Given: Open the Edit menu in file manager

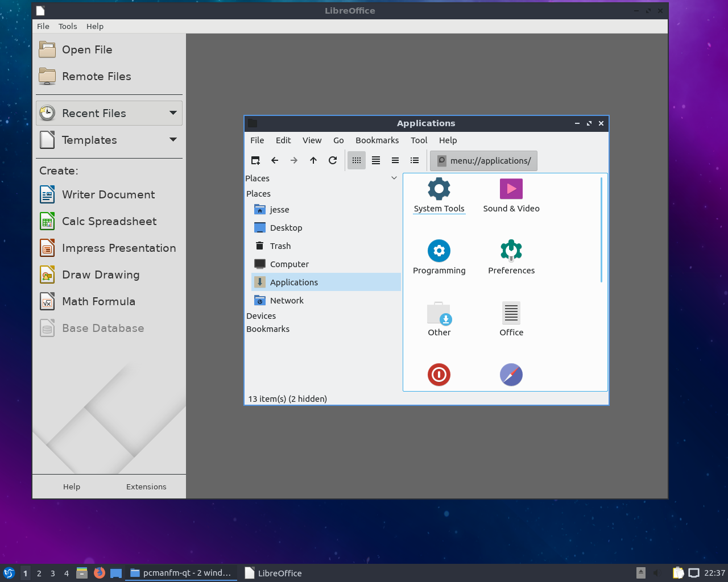Looking at the screenshot, I should [x=283, y=140].
